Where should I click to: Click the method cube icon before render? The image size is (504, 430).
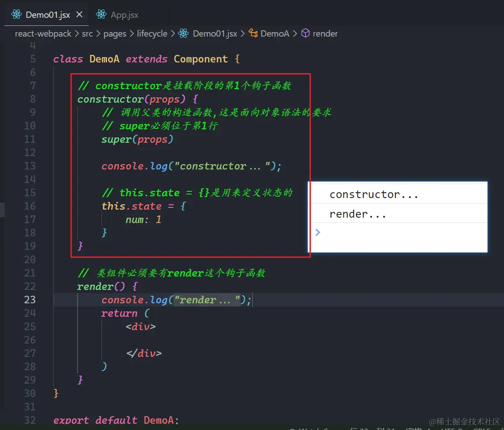coord(306,33)
